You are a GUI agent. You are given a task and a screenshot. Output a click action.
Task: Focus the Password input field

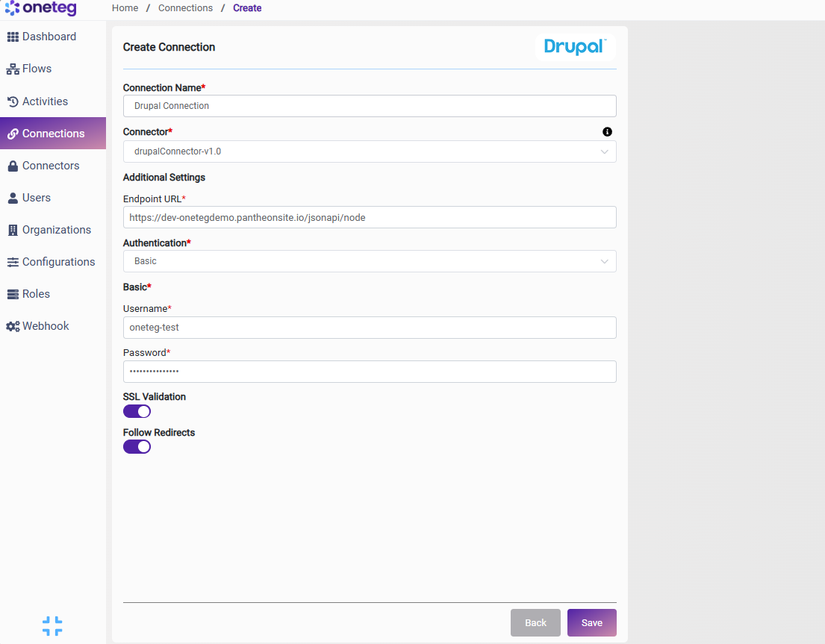(x=370, y=372)
